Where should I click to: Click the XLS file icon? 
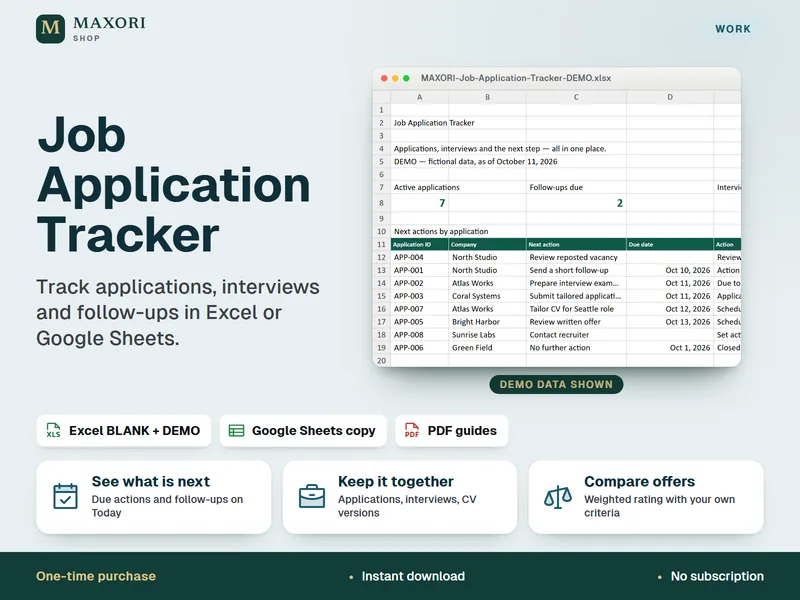coord(53,430)
